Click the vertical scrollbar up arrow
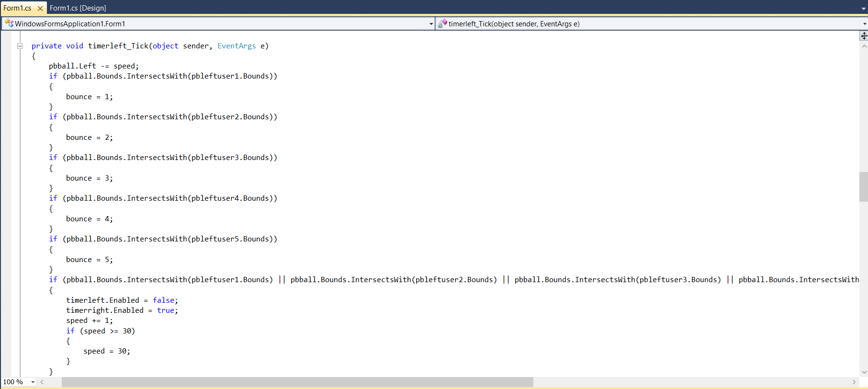This screenshot has width=868, height=389. pyautogui.click(x=864, y=46)
